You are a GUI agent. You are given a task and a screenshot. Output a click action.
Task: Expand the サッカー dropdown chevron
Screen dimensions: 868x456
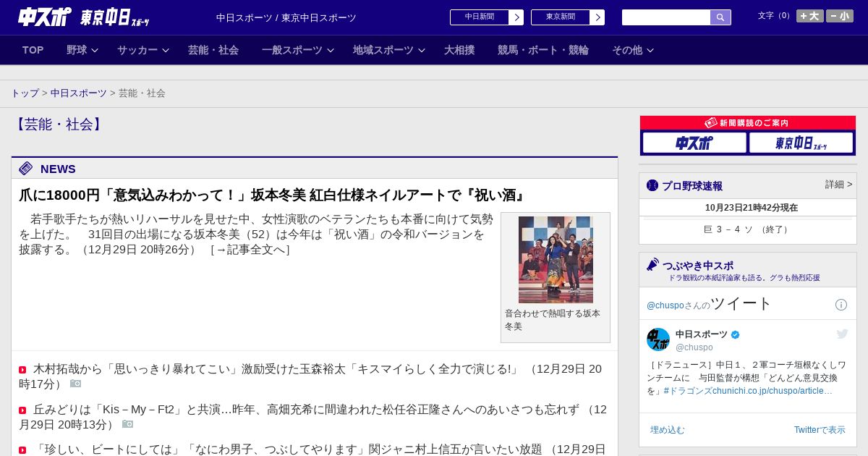coord(166,50)
